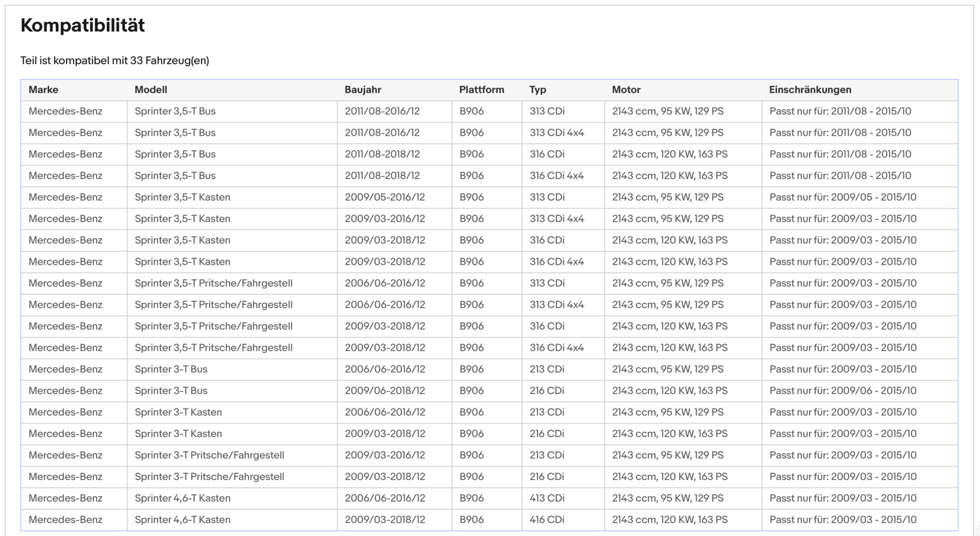Click the Plattform column header

(x=481, y=90)
